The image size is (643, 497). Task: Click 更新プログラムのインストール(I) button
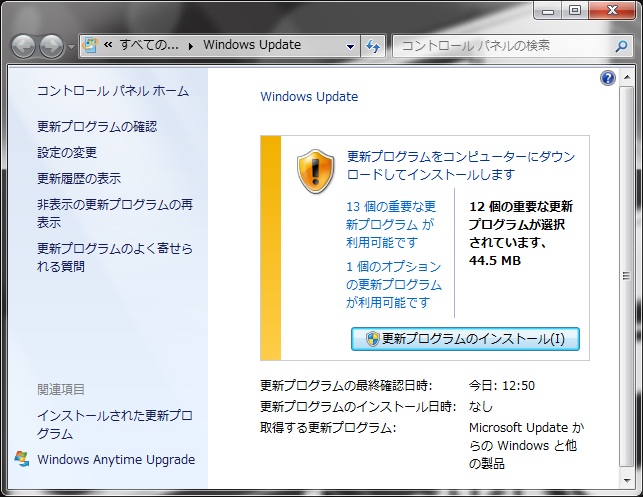[465, 339]
